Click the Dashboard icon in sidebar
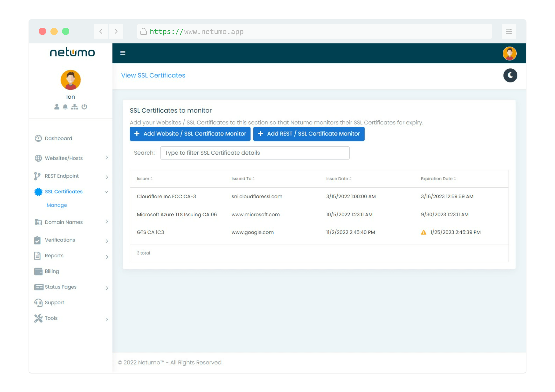Image resolution: width=555 pixels, height=392 pixels. click(x=39, y=138)
